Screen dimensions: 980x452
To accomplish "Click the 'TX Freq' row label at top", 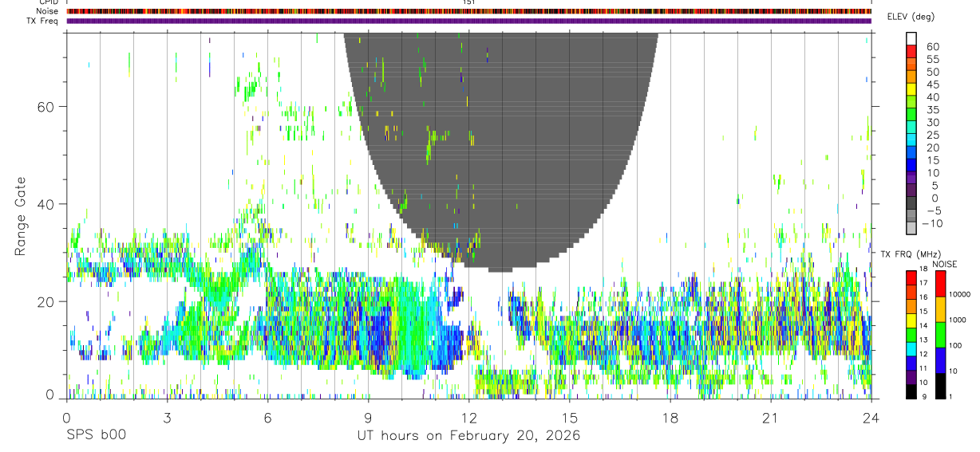I will click(x=42, y=21).
